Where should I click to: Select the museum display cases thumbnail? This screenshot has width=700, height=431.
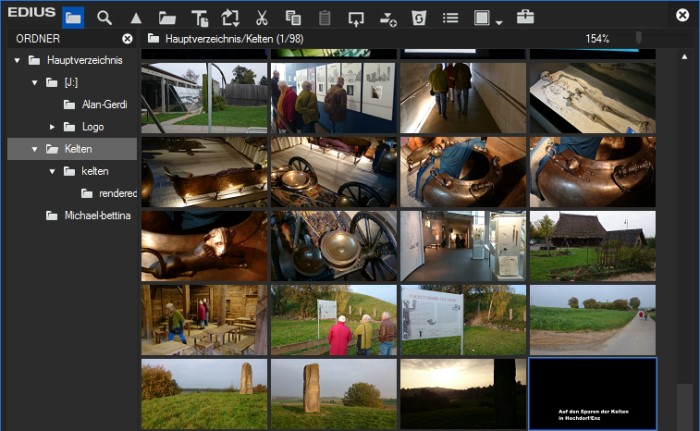pos(463,246)
